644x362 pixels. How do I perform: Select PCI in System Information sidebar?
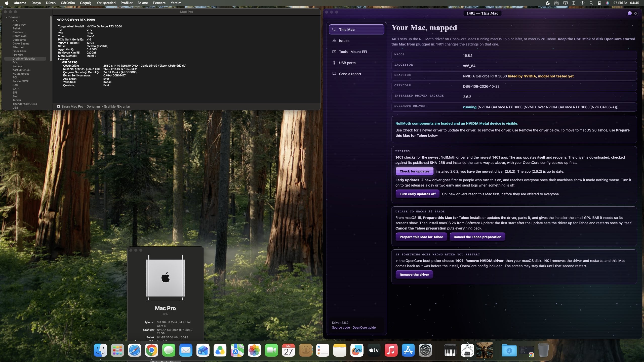pyautogui.click(x=15, y=77)
